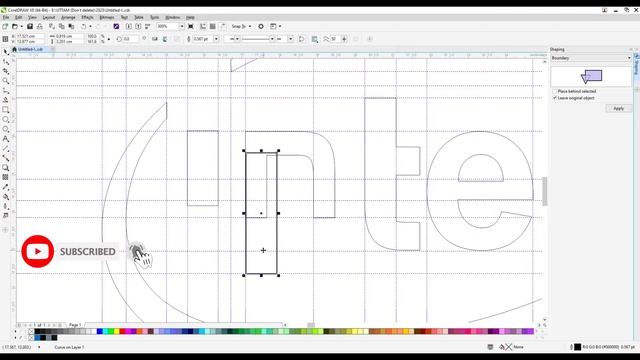The image size is (640, 360).
Task: Click the Export icon
Action: pyautogui.click(x=138, y=26)
